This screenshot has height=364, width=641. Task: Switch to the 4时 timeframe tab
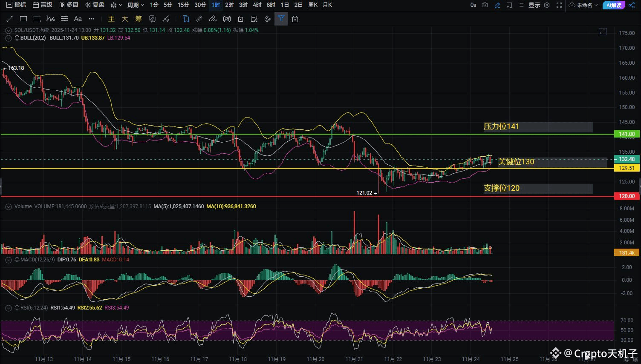click(x=257, y=5)
